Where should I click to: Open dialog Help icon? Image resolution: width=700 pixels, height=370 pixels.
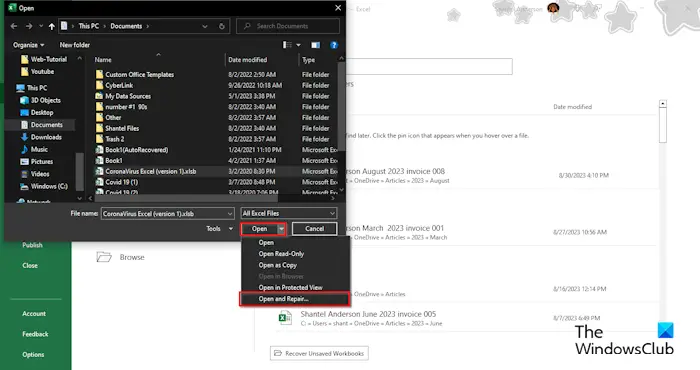coord(333,45)
